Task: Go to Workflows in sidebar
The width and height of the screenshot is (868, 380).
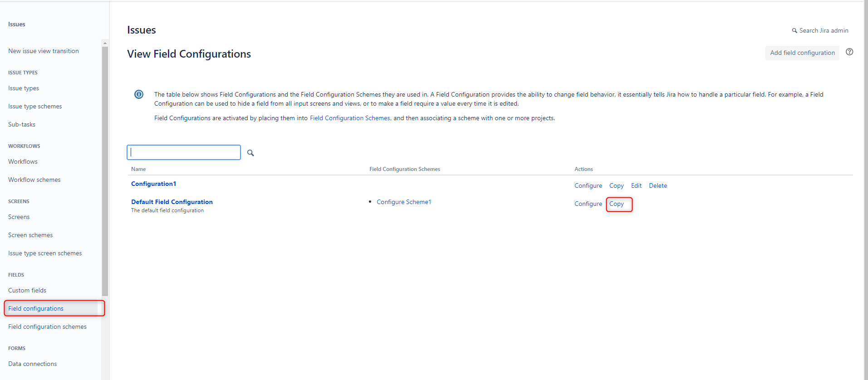Action: (x=23, y=161)
